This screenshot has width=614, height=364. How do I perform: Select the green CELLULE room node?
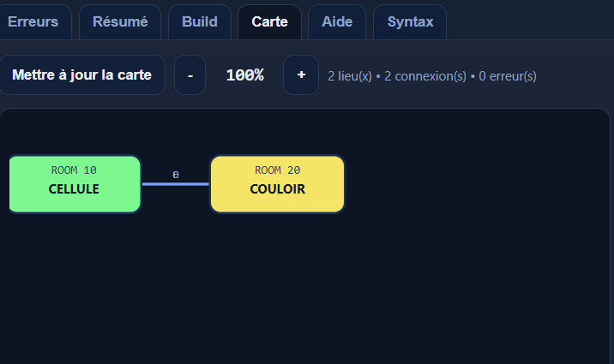click(x=75, y=184)
